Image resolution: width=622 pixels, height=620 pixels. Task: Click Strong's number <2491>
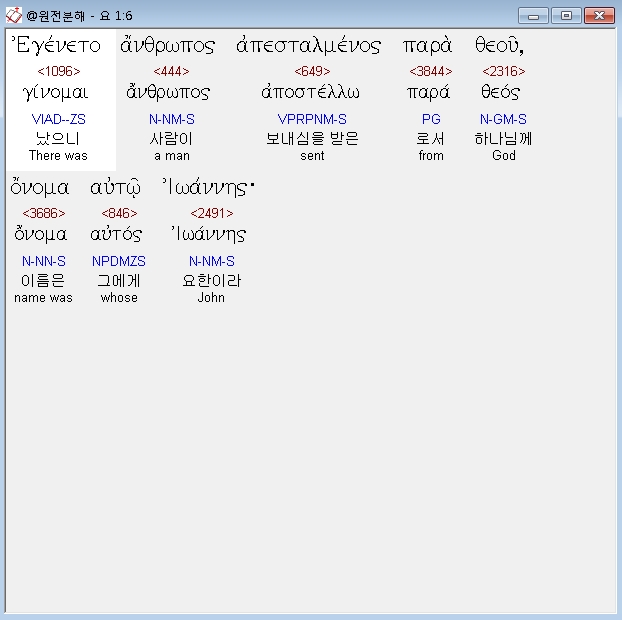click(x=212, y=213)
